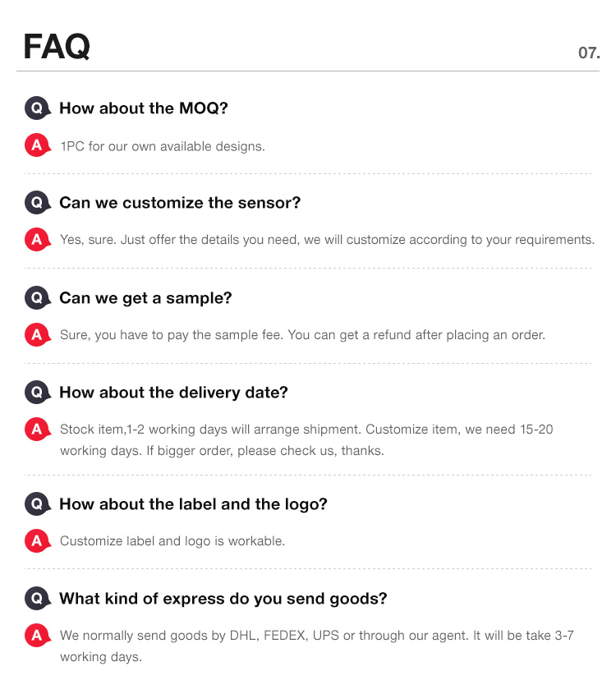Click Q icon beside delivery date question

[x=38, y=392]
